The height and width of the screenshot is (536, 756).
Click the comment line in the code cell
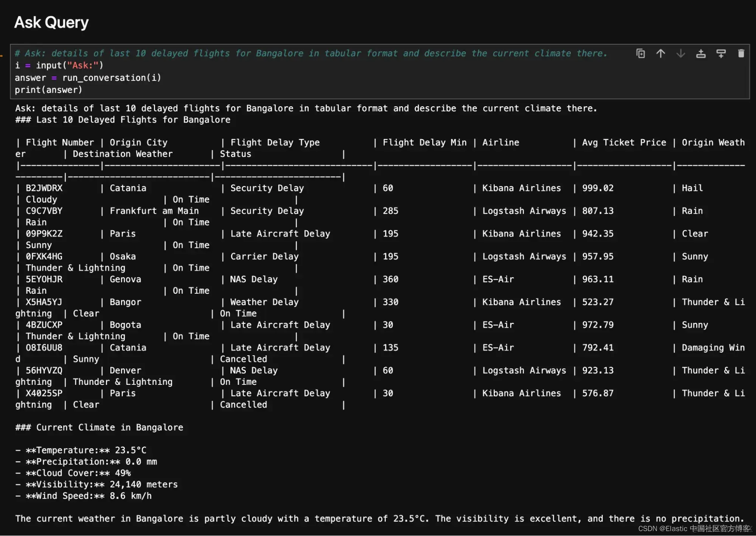point(310,53)
